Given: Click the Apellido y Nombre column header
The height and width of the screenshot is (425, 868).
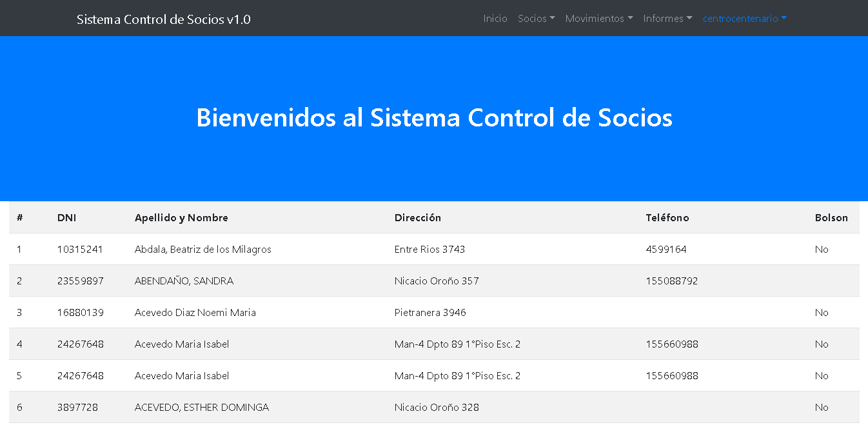Looking at the screenshot, I should tap(181, 218).
